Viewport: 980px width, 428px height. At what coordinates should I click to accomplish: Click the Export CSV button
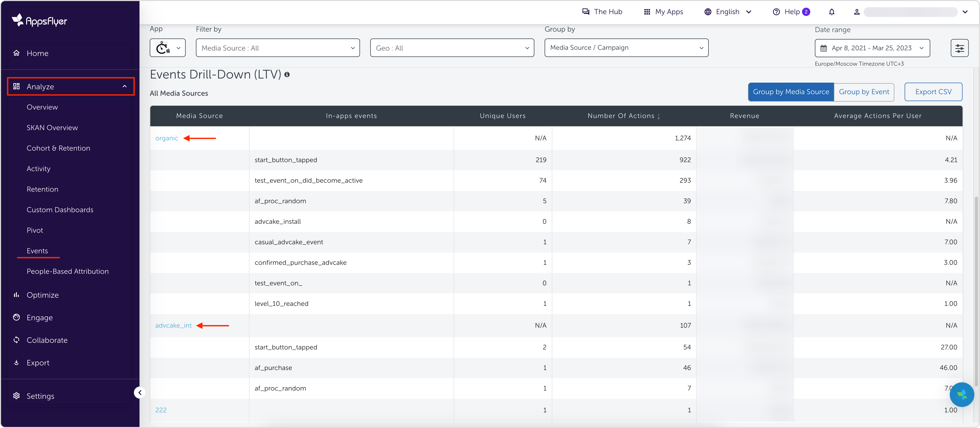point(933,92)
